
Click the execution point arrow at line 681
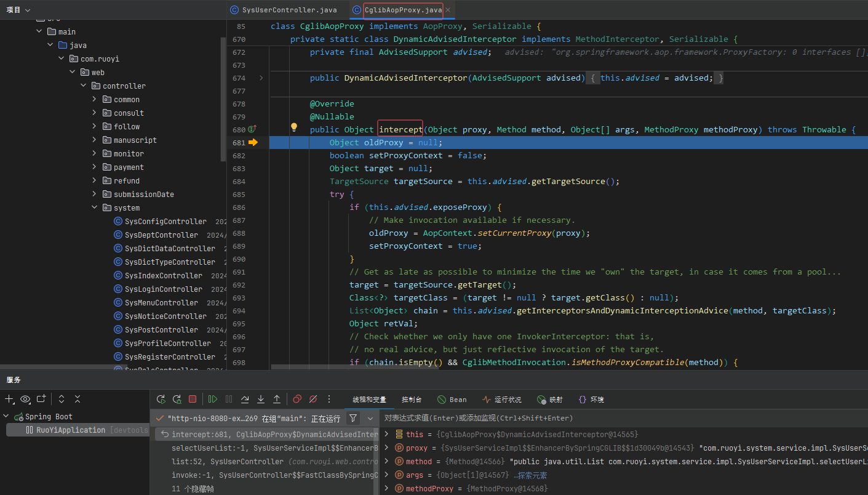253,142
